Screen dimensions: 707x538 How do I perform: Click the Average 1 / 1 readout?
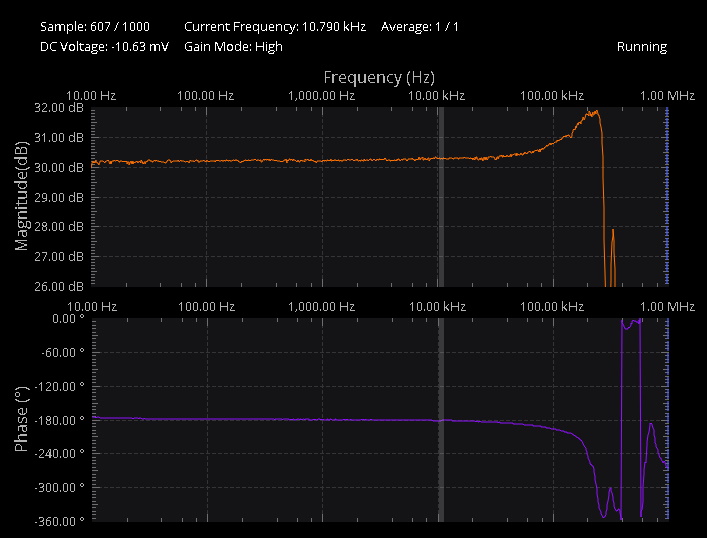click(x=420, y=26)
